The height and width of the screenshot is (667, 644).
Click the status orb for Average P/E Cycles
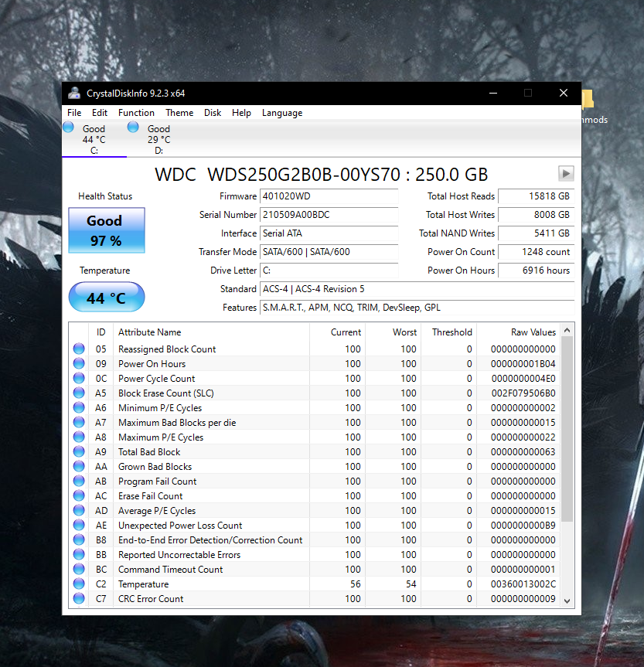point(79,510)
